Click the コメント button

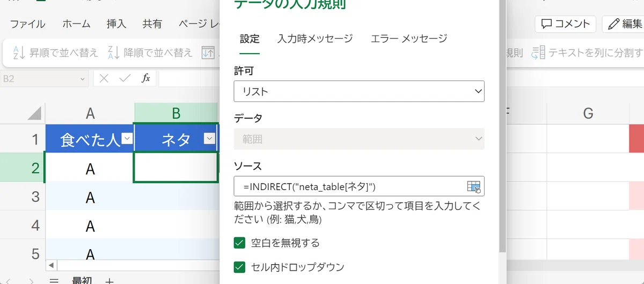(566, 24)
